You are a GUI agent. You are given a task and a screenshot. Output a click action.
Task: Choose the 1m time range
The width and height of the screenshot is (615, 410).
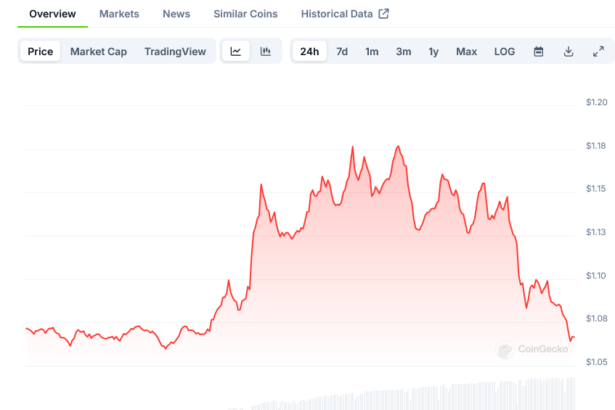(372, 51)
